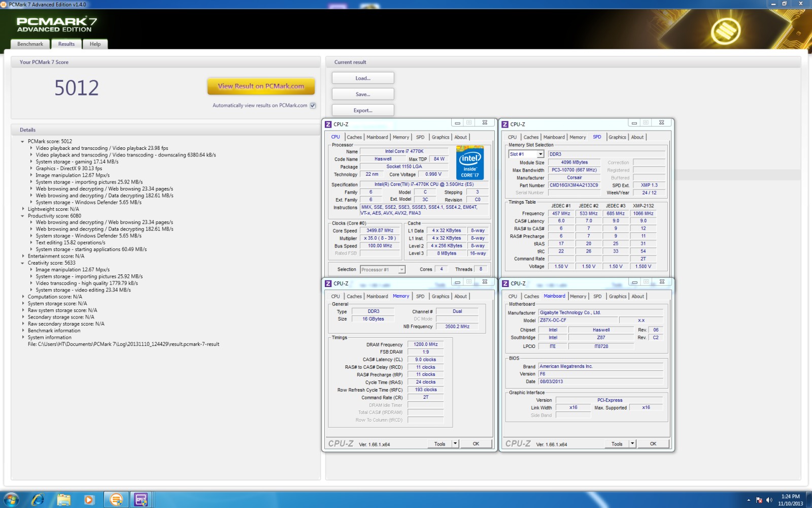Open Action Center flag icon in tray
This screenshot has width=812, height=508.
759,500
